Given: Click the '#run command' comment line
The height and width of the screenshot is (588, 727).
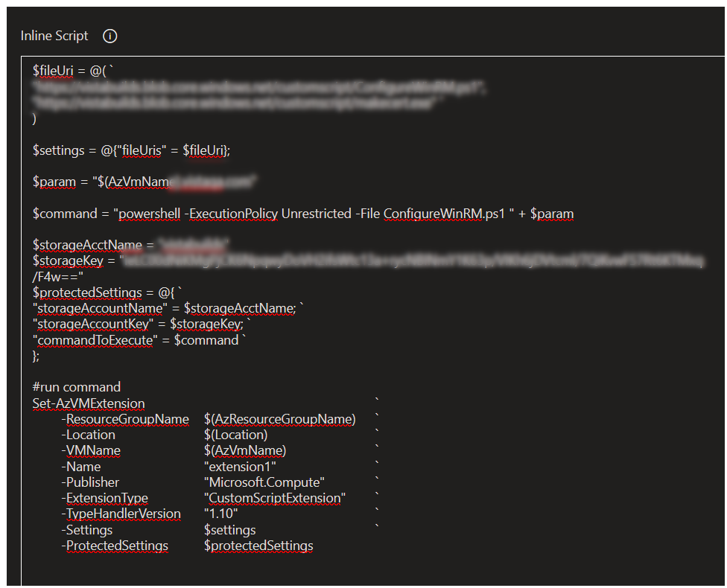Looking at the screenshot, I should pyautogui.click(x=77, y=387).
